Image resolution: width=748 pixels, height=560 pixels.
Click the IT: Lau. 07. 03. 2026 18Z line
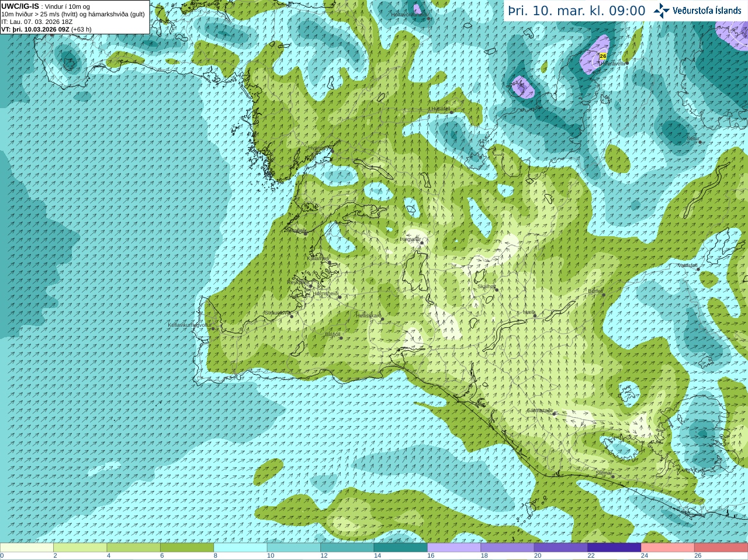coord(37,22)
